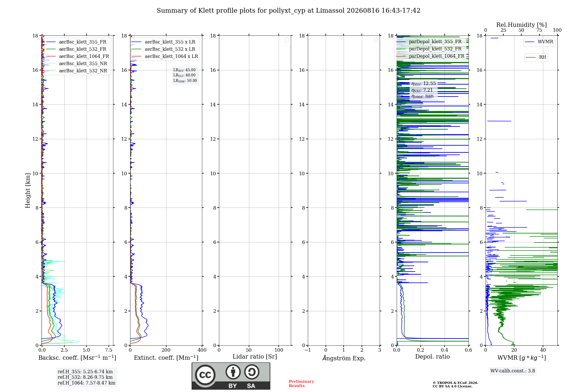Click the 'Backsc. coeff.' axis label
The width and height of the screenshot is (577, 392).
tap(77, 358)
